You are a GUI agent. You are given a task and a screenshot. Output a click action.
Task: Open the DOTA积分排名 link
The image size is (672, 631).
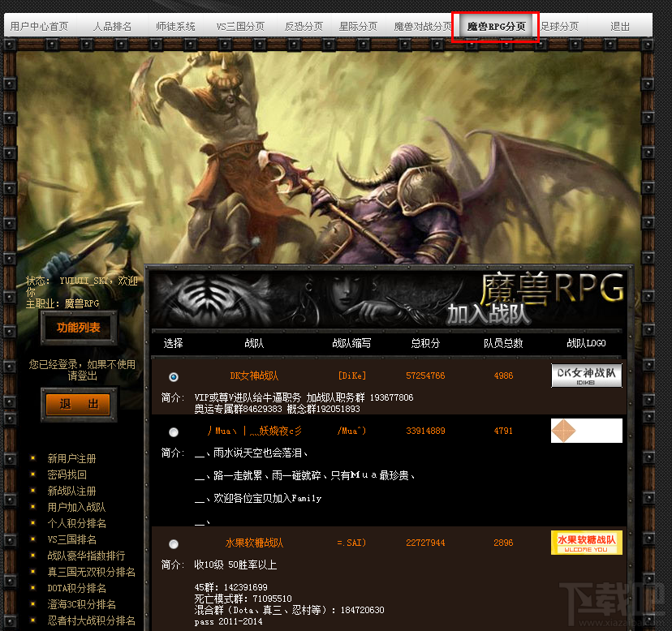coord(76,588)
